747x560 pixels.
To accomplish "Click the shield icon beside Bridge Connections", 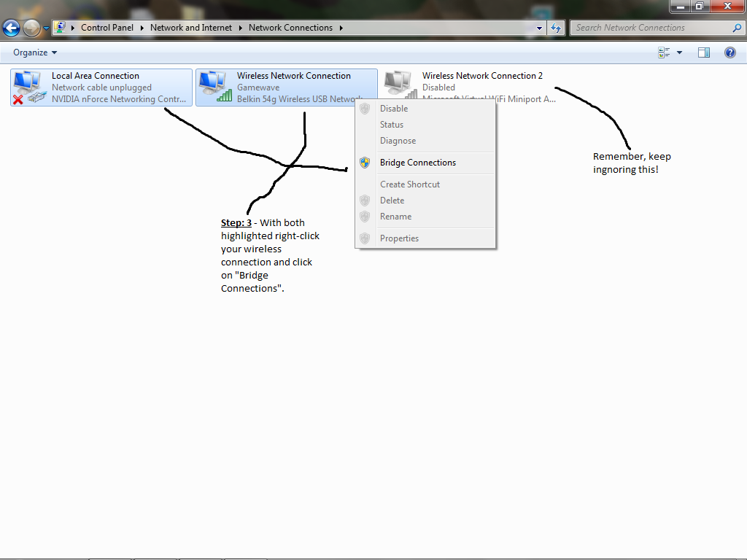I will click(x=365, y=163).
